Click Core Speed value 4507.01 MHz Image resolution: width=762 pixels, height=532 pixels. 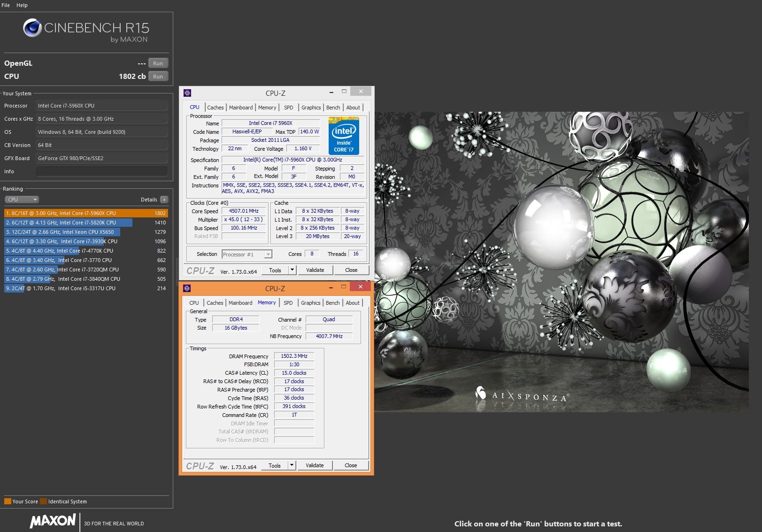tap(244, 211)
